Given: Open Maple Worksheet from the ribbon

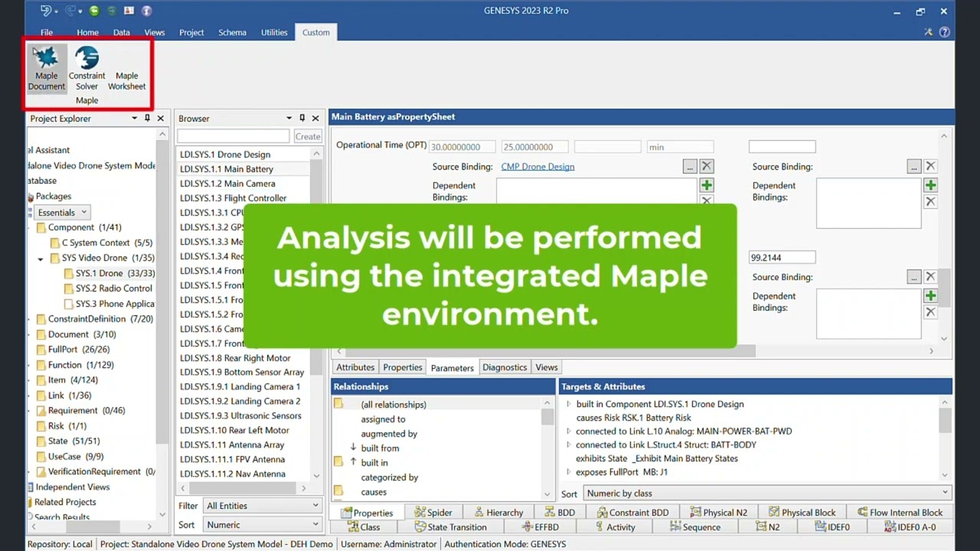Looking at the screenshot, I should click(126, 68).
